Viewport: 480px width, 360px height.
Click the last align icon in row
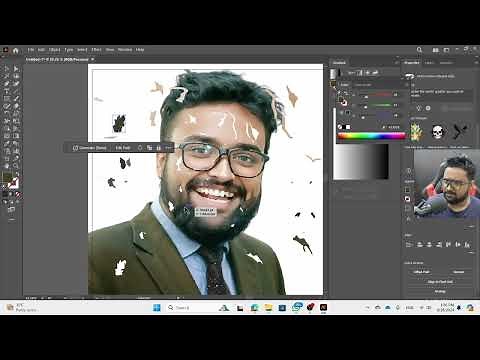[467, 245]
